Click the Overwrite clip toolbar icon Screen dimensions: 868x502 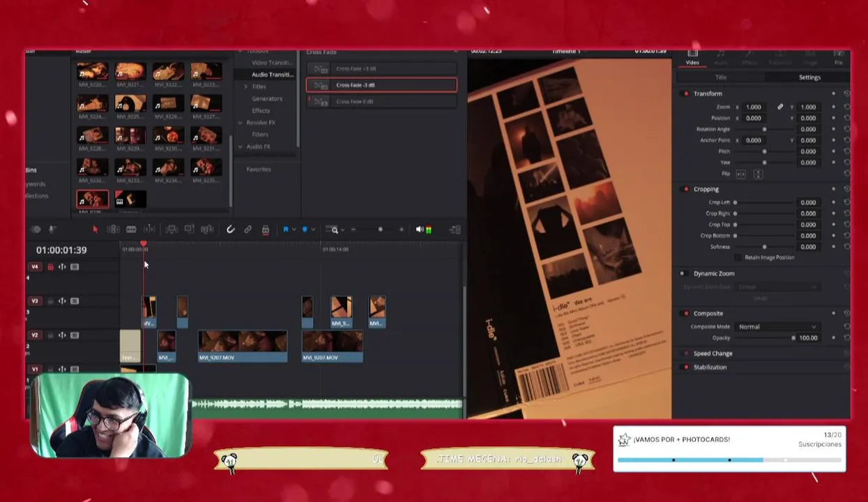click(190, 229)
